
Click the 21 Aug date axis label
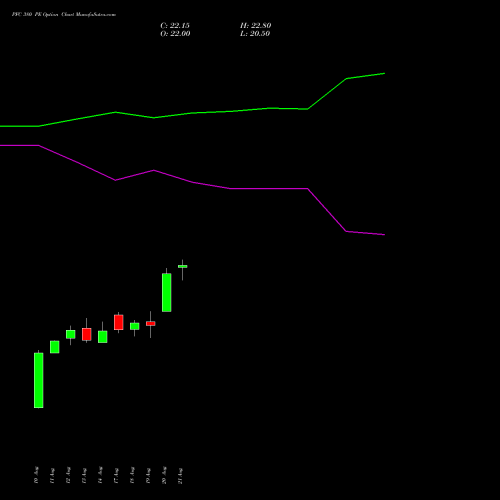click(180, 476)
